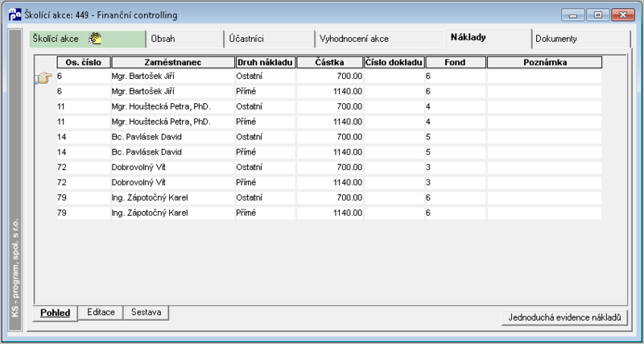644x344 pixels.
Task: Click the handshake icon on Školící akce tab
Action: pos(95,39)
